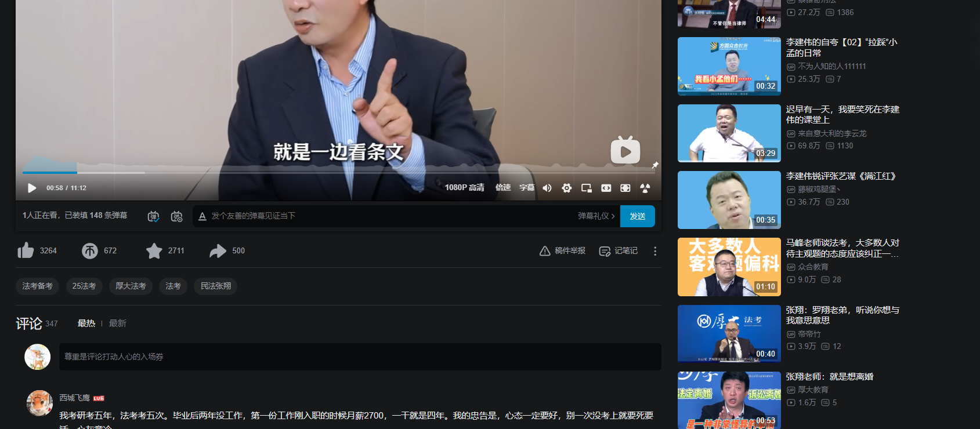The height and width of the screenshot is (429, 980).
Task: Click the radiation-symbol icon in player controls
Action: click(x=645, y=188)
